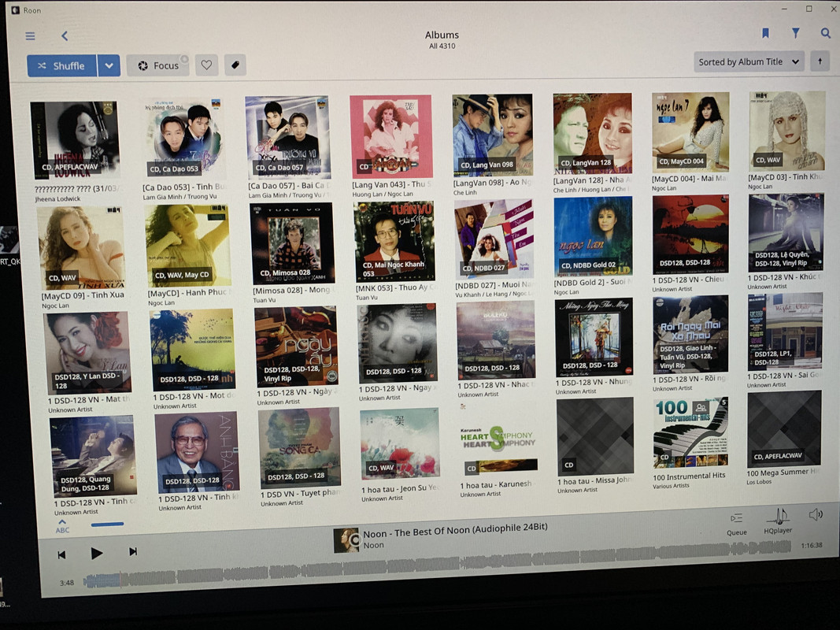840x630 pixels.
Task: Open 100 Instrumental Hits album cover
Action: click(690, 433)
